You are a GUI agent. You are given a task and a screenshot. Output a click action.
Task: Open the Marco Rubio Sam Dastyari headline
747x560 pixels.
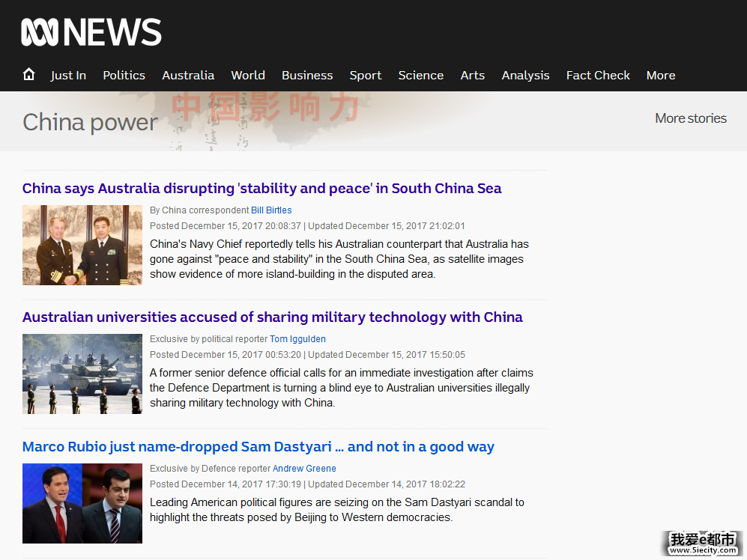pos(258,447)
